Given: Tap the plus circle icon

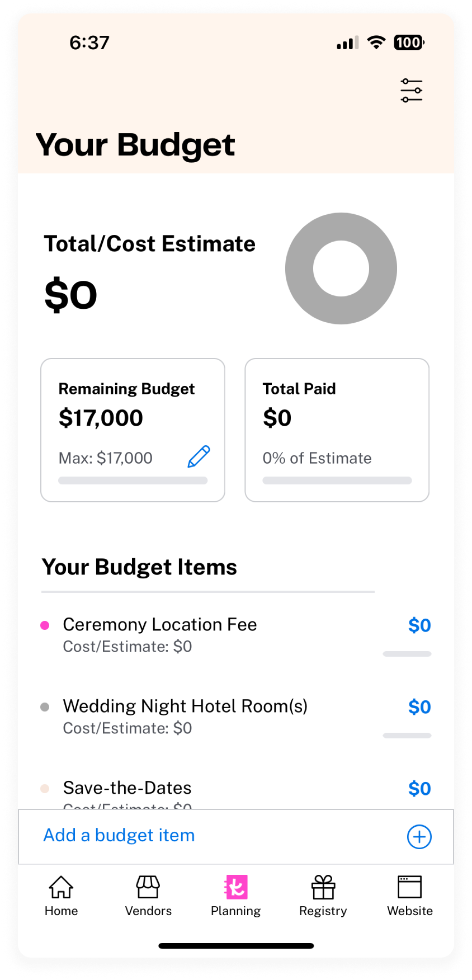Looking at the screenshot, I should point(419,837).
